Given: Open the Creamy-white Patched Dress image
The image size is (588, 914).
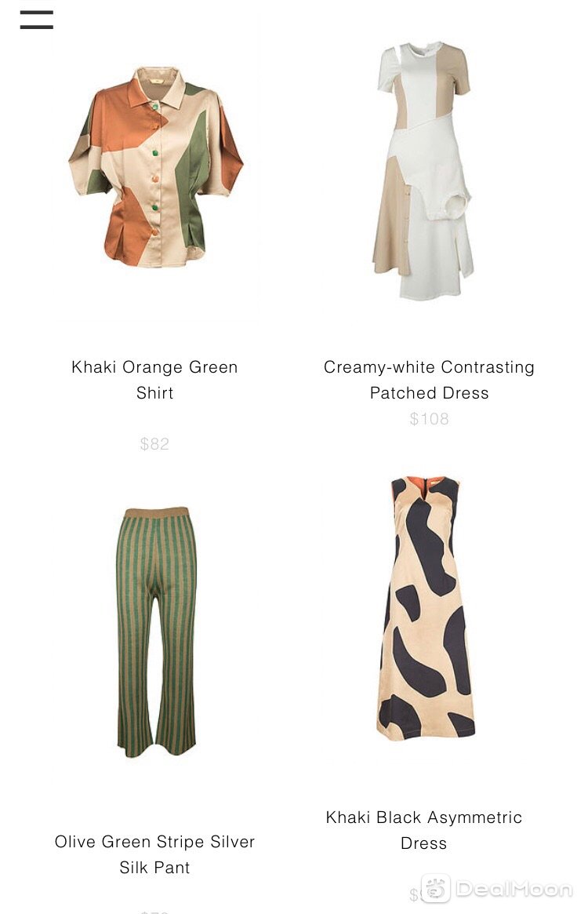Looking at the screenshot, I should [423, 170].
